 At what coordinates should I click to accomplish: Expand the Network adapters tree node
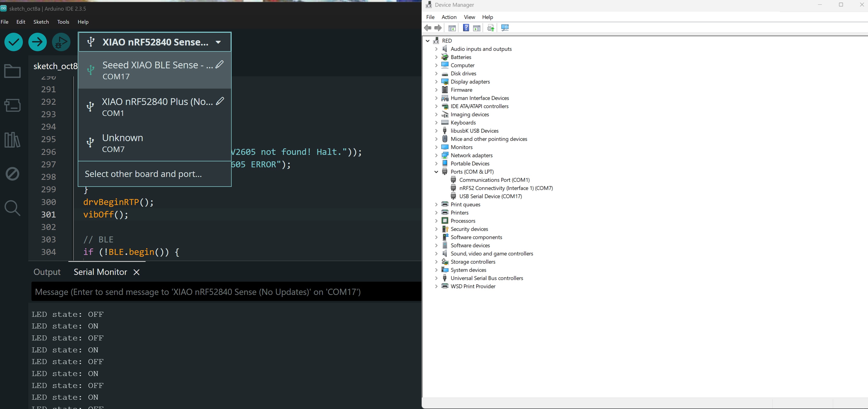coord(436,155)
